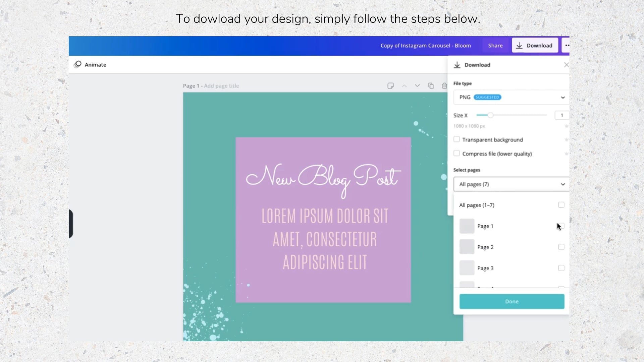644x362 pixels.
Task: Click the Download button in the top bar
Action: [x=535, y=45]
